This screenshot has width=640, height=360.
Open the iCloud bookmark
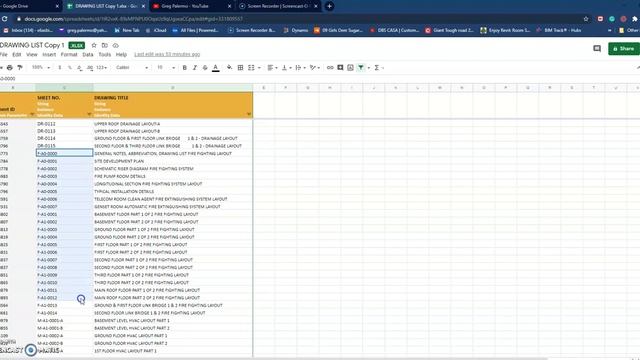tap(156, 30)
